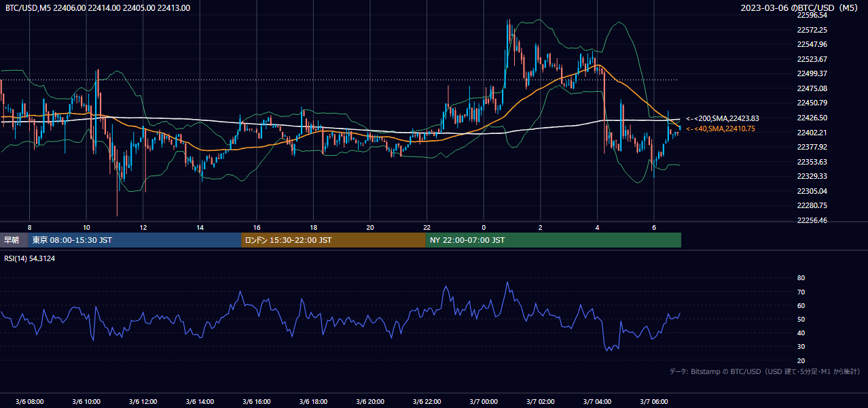Click the Bitstamp data source note
The width and height of the screenshot is (868, 408).
click(x=765, y=371)
